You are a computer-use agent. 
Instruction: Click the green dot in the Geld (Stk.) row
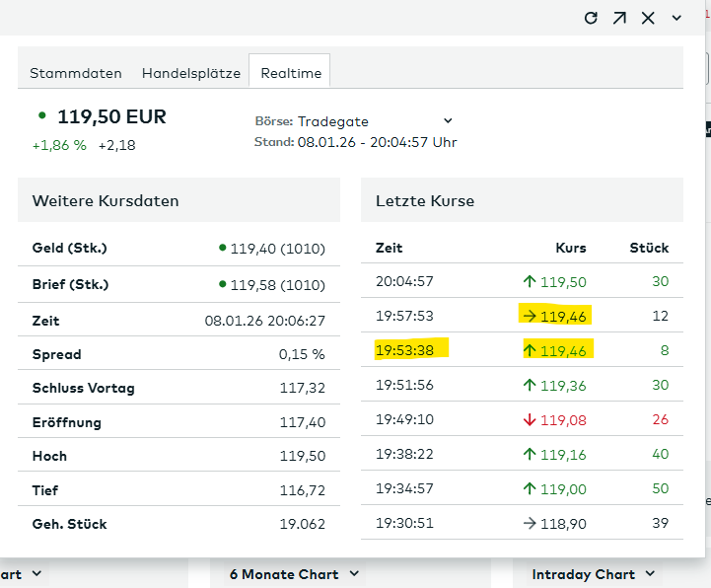tap(223, 249)
